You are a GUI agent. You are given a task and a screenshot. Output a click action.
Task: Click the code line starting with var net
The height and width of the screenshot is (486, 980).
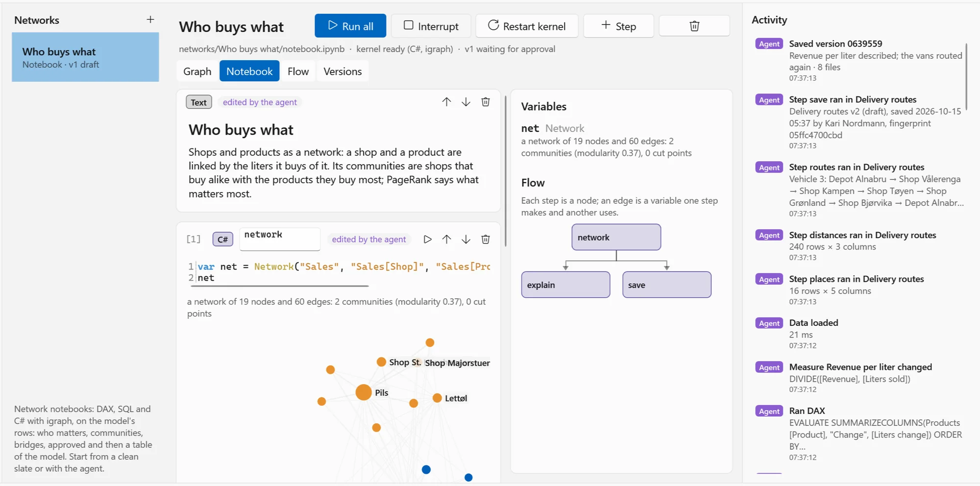pyautogui.click(x=343, y=267)
